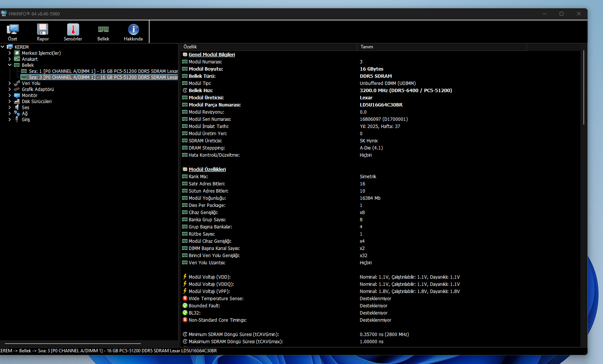Click the green check icon beside BL32

click(x=185, y=313)
